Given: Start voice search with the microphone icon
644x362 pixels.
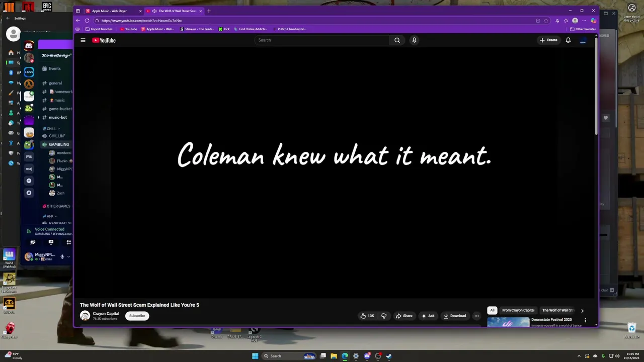Looking at the screenshot, I should click(414, 40).
